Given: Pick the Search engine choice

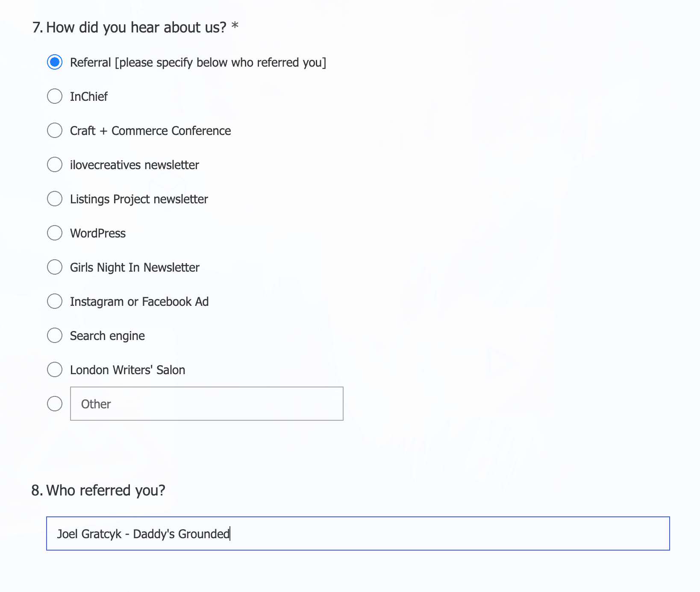Looking at the screenshot, I should [x=55, y=336].
